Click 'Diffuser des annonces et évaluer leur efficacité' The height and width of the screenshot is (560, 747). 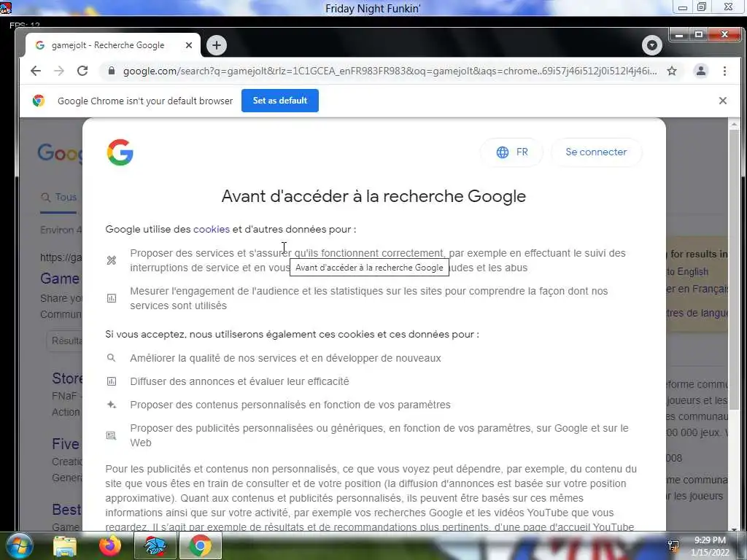pyautogui.click(x=239, y=381)
